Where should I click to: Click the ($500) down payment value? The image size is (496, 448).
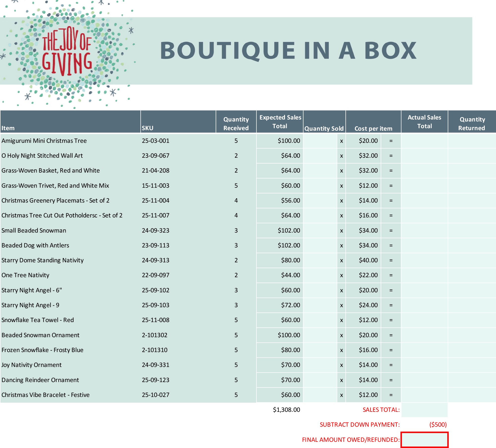coord(438,425)
